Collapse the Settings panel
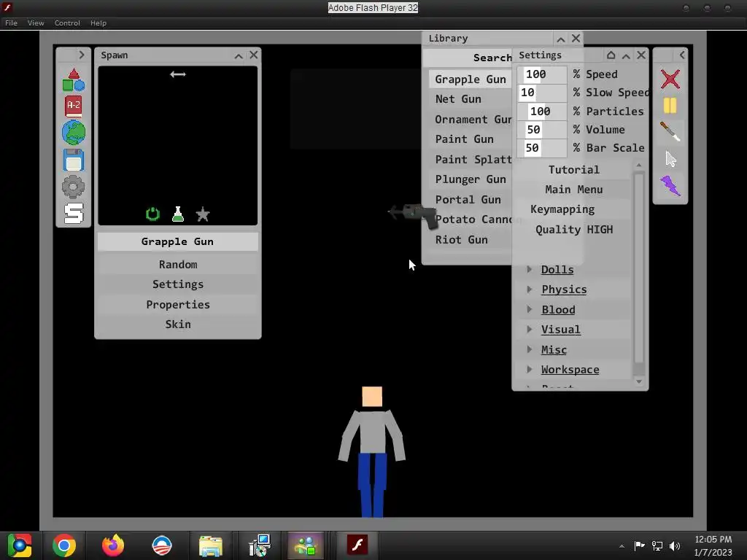This screenshot has width=747, height=560. click(626, 55)
